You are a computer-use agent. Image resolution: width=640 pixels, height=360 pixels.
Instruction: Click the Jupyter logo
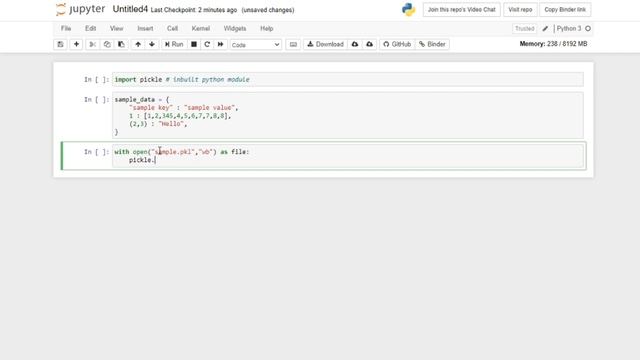click(x=80, y=9)
